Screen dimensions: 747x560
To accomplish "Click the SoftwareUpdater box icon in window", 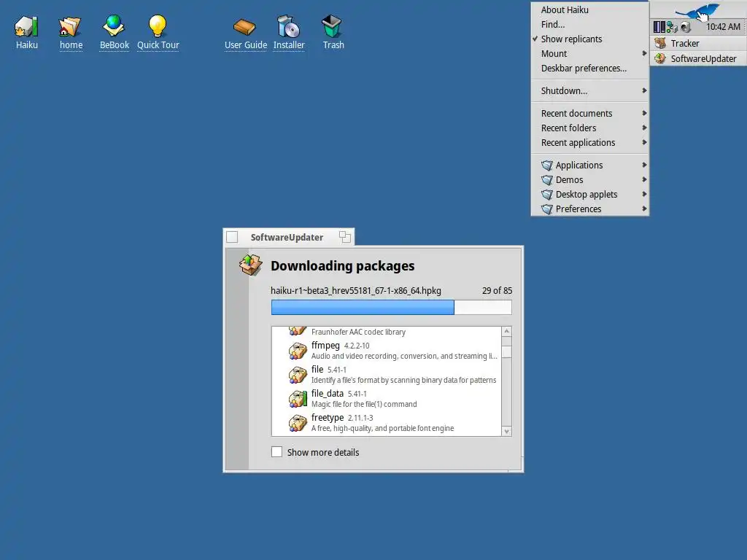I will point(251,265).
